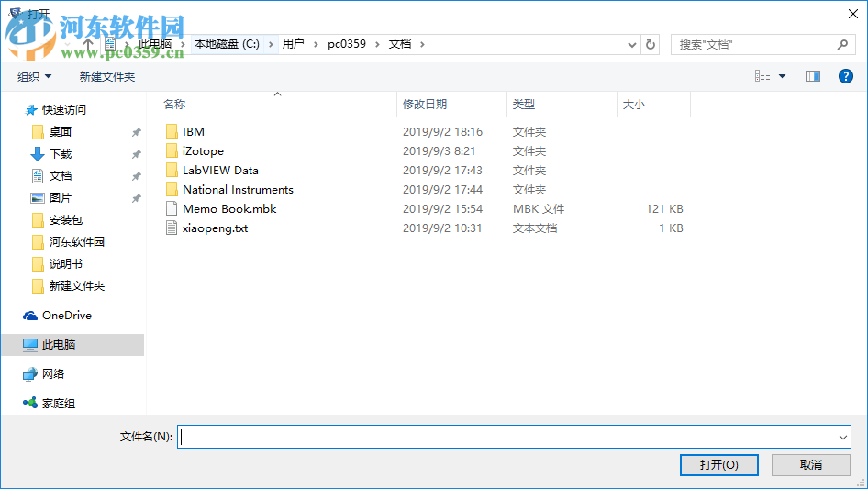The height and width of the screenshot is (489, 868).
Task: Expand 文件名 combo box dropdown
Action: point(843,437)
